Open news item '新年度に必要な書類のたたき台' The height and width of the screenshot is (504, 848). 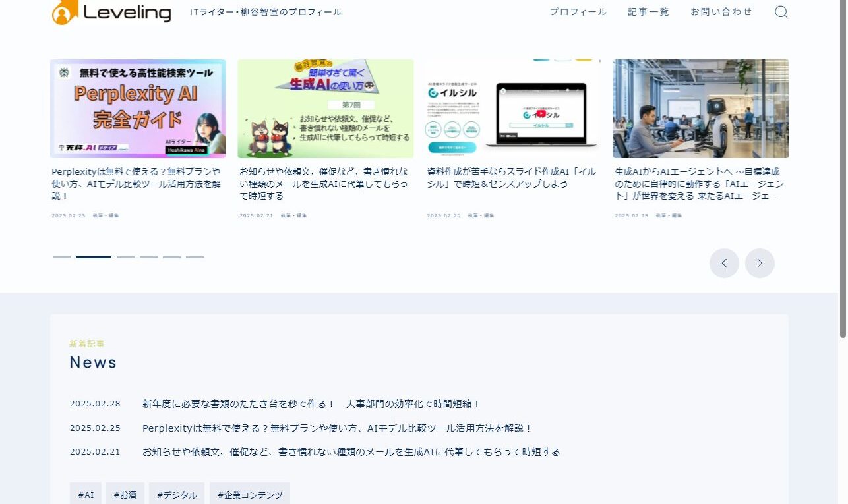click(311, 404)
